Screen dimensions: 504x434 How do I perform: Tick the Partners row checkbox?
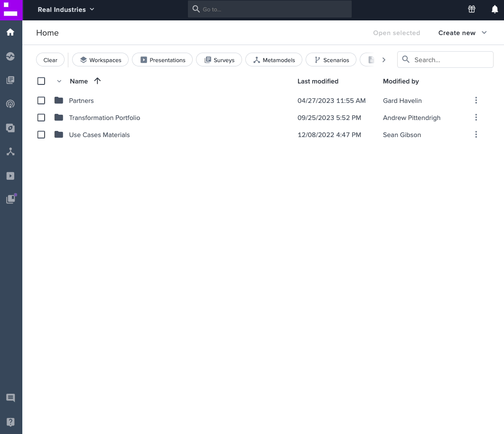(x=41, y=101)
